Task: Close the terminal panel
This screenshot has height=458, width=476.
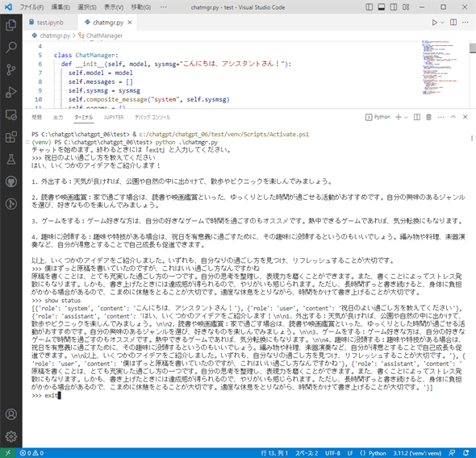Action: (465, 117)
